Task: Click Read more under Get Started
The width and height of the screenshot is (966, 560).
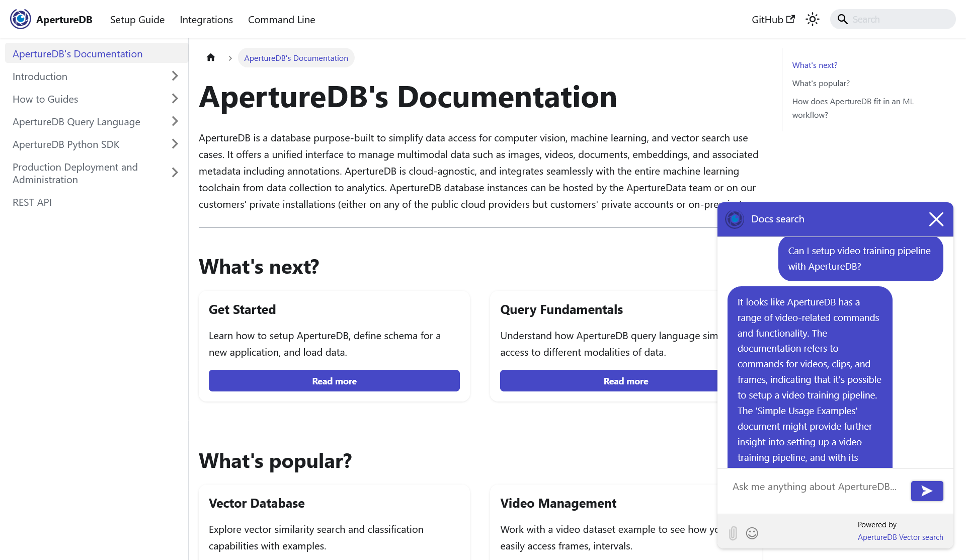Action: 334,381
